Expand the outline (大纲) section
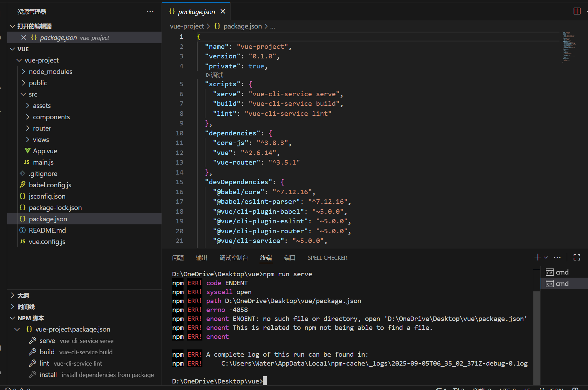Image resolution: width=588 pixels, height=390 pixels. tap(12, 295)
